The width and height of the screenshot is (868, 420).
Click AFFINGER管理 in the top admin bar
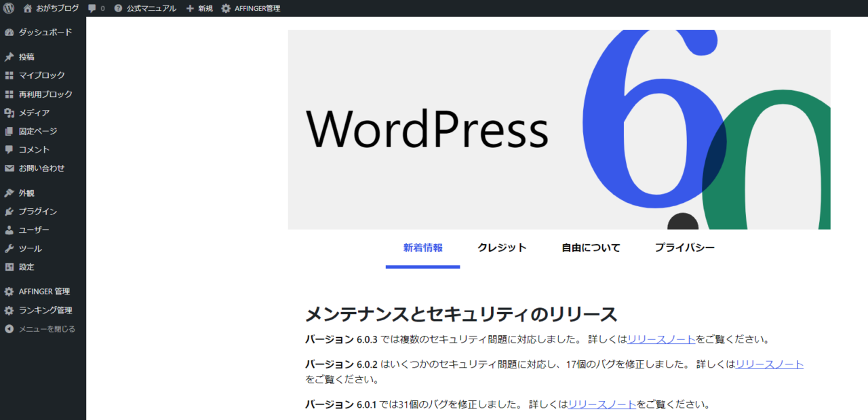pyautogui.click(x=257, y=8)
